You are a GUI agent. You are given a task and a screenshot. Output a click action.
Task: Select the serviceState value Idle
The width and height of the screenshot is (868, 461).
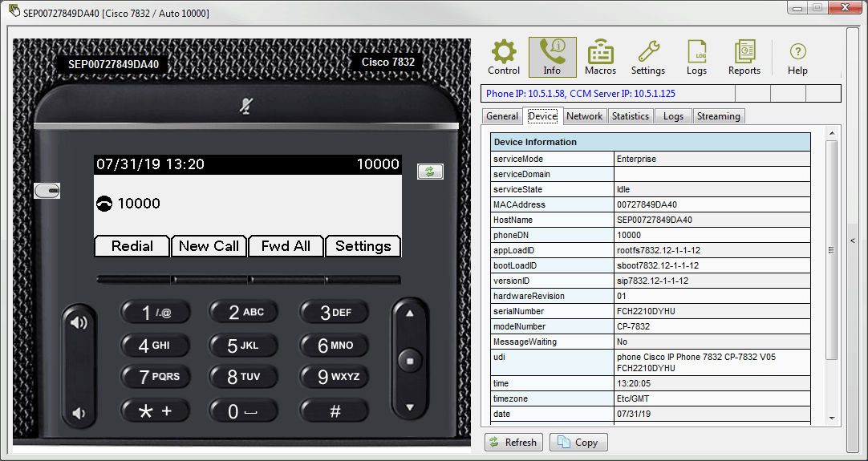coord(712,189)
